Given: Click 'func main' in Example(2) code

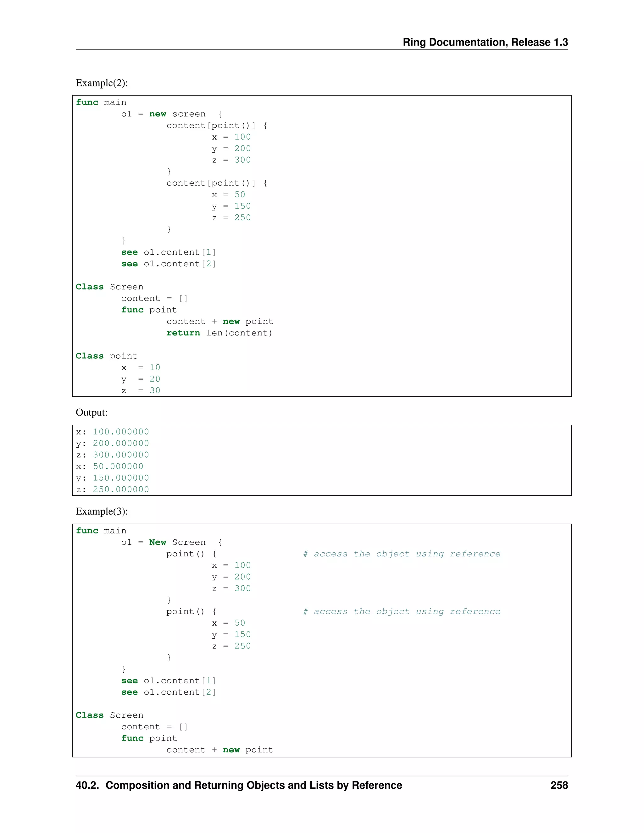Looking at the screenshot, I should click(101, 102).
